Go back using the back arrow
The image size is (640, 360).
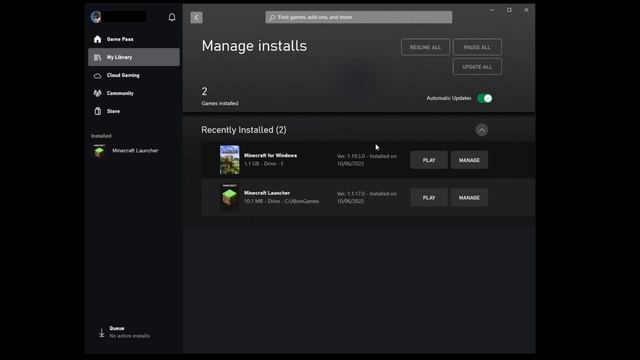tap(196, 17)
